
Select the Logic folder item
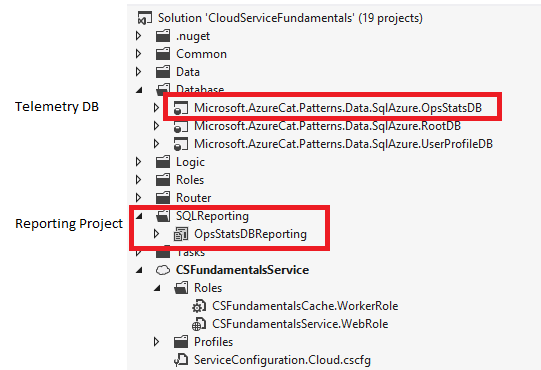coord(190,162)
